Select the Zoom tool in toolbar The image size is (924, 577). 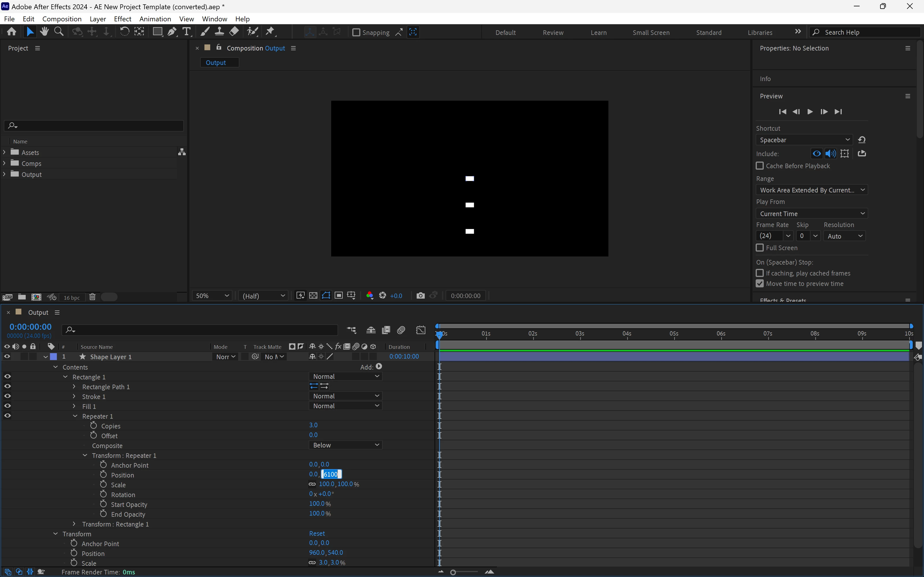[59, 32]
